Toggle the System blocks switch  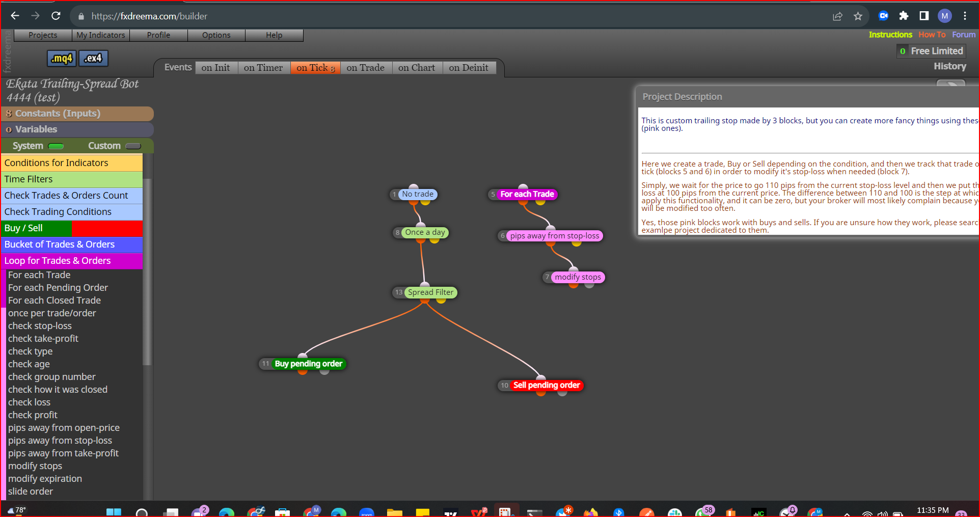click(56, 146)
